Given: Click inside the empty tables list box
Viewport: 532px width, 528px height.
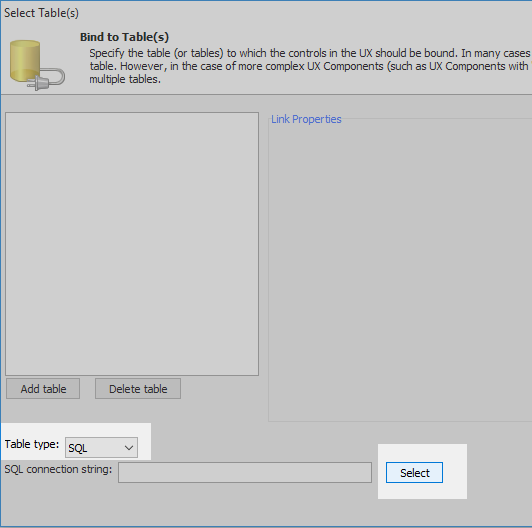Looking at the screenshot, I should click(x=132, y=244).
